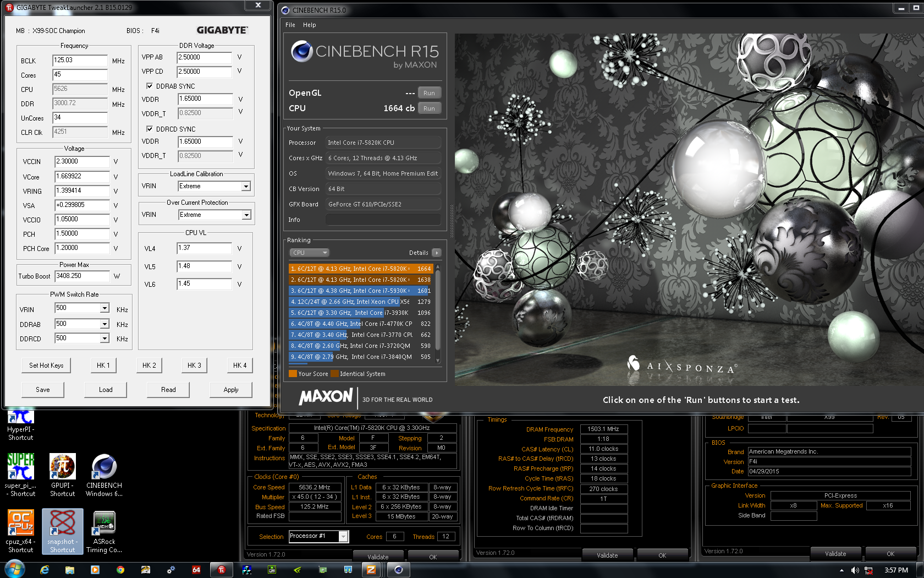The height and width of the screenshot is (578, 924).
Task: Click Load in TweakLauncher
Action: pyautogui.click(x=106, y=390)
